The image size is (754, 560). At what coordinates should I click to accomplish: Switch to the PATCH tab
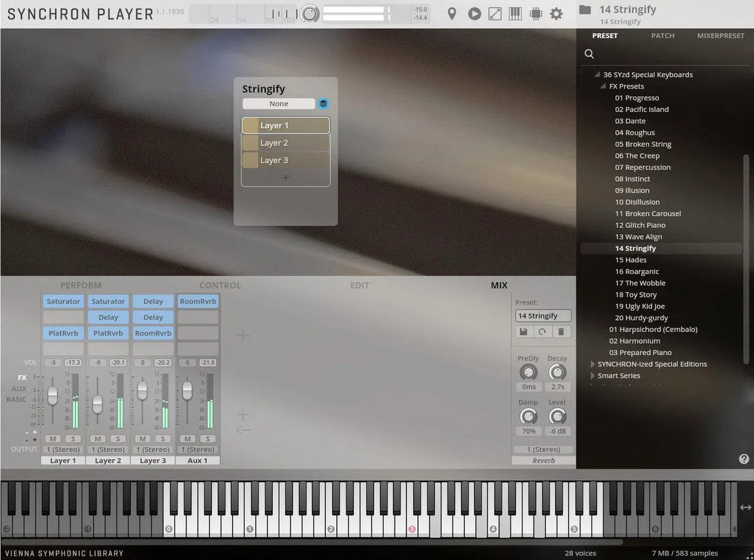click(662, 36)
